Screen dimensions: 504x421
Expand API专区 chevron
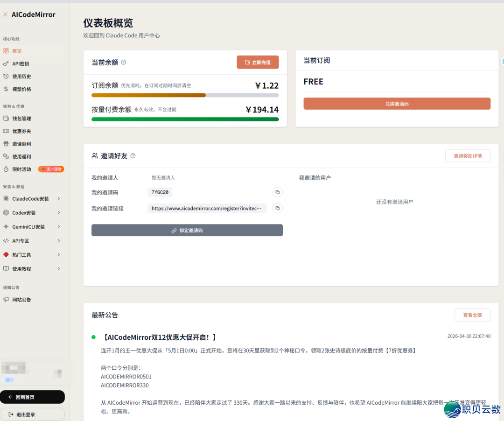(x=59, y=241)
